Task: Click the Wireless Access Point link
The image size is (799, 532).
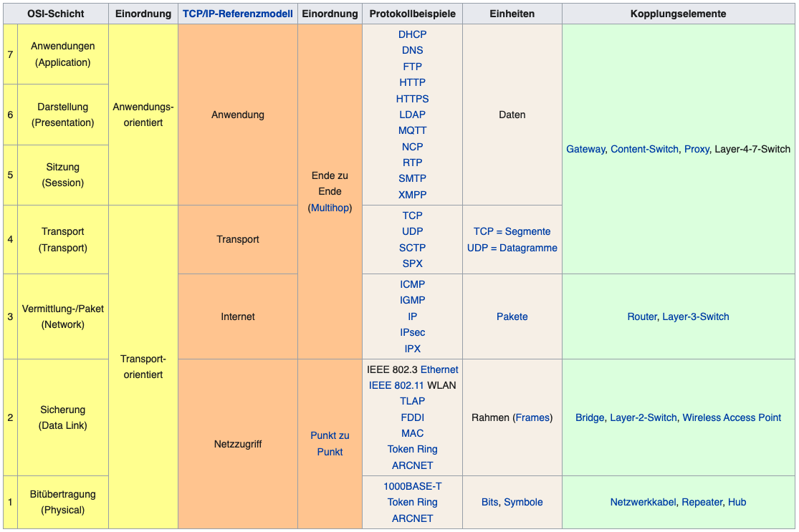Action: (732, 417)
